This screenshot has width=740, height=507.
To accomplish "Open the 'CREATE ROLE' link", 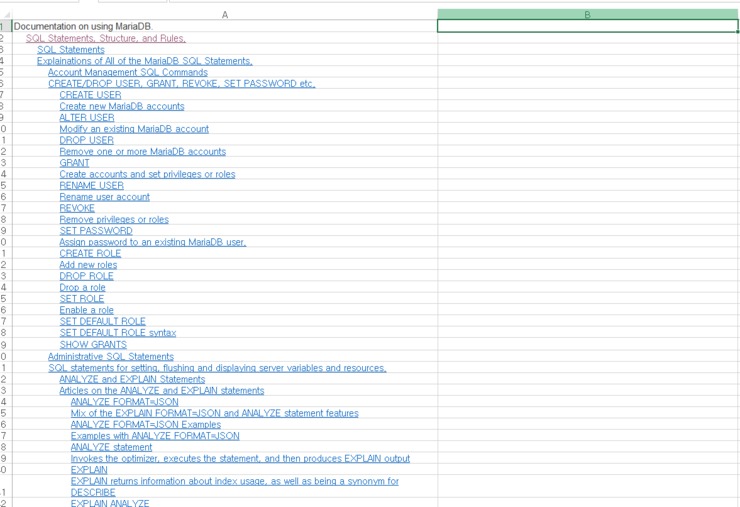I will click(90, 254).
